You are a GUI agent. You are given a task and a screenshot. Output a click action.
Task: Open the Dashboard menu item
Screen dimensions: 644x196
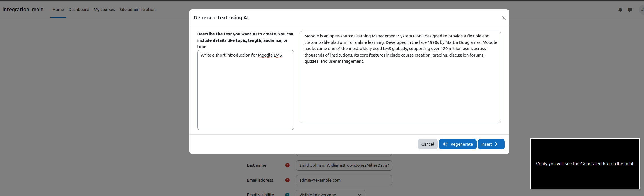tap(79, 10)
